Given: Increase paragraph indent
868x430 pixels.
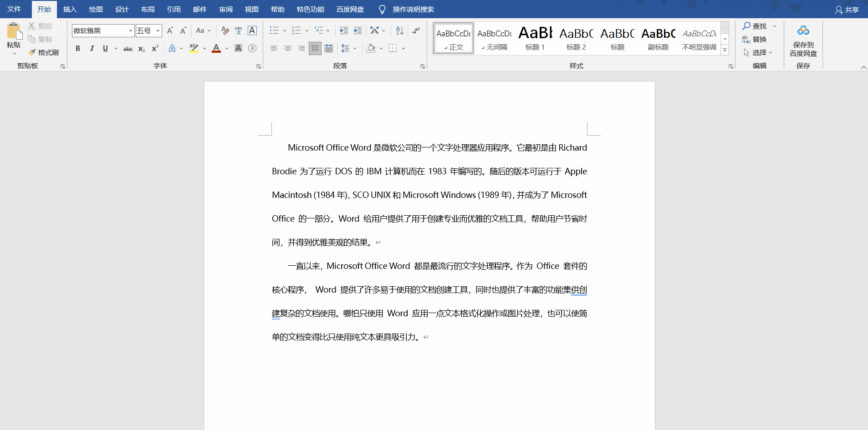Looking at the screenshot, I should click(x=357, y=30).
